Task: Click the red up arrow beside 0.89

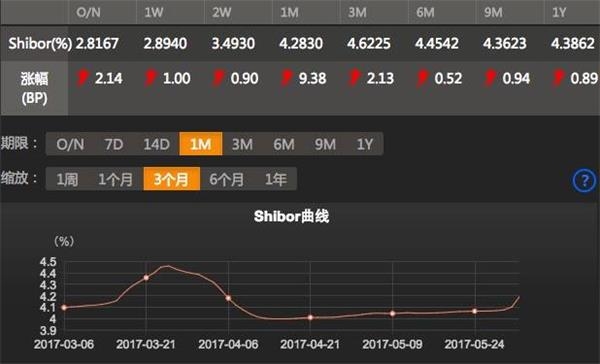Action: pyautogui.click(x=558, y=78)
